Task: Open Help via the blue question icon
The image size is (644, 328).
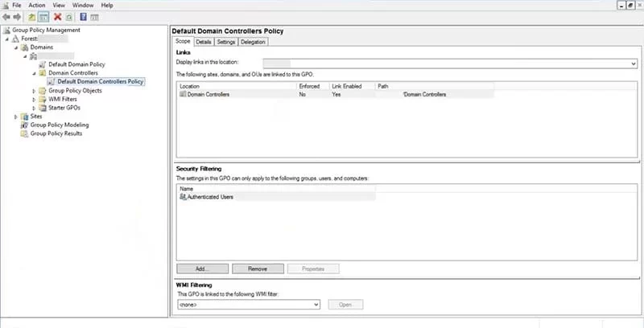Action: (x=83, y=17)
